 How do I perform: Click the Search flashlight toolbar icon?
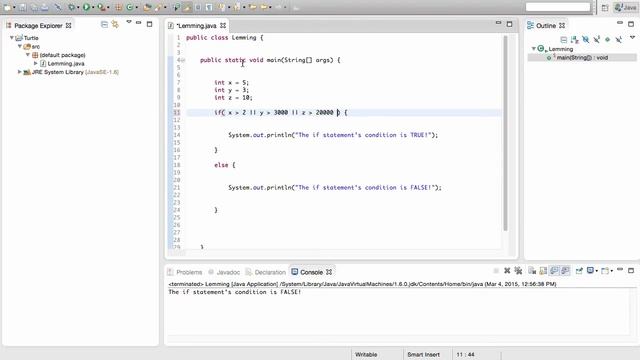pos(158,7)
